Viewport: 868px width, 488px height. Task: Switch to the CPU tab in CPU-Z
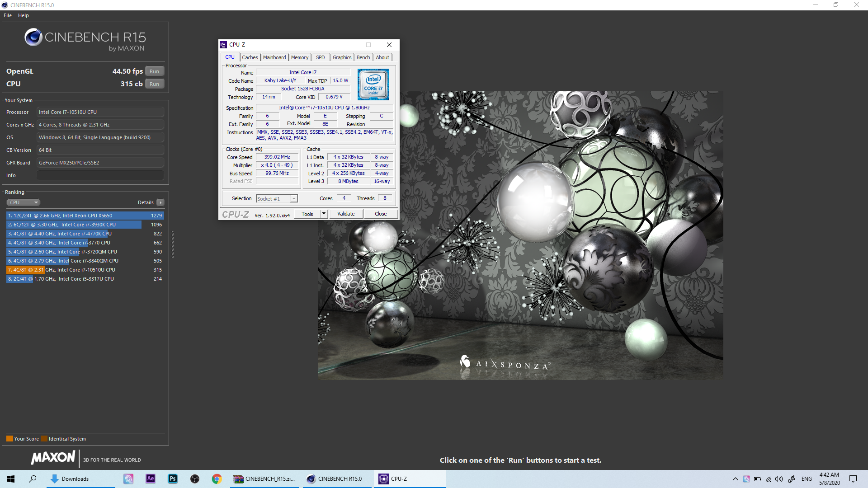tap(230, 57)
